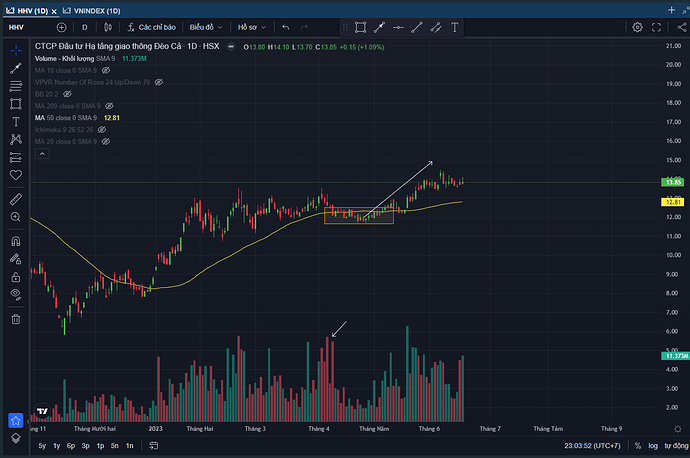Open chart settings gear icon
This screenshot has height=458, width=690.
click(x=637, y=27)
